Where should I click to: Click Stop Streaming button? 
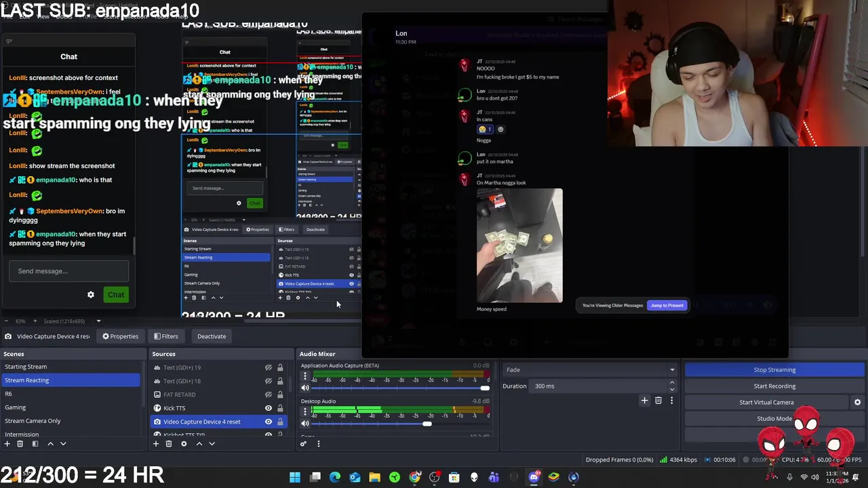[x=774, y=369]
